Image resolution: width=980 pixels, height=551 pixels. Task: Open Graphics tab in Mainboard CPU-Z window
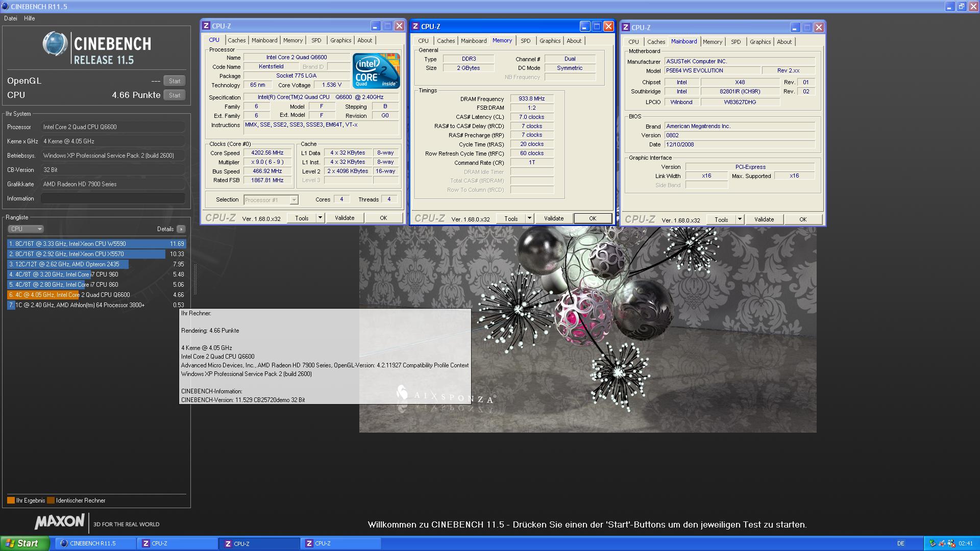coord(760,42)
